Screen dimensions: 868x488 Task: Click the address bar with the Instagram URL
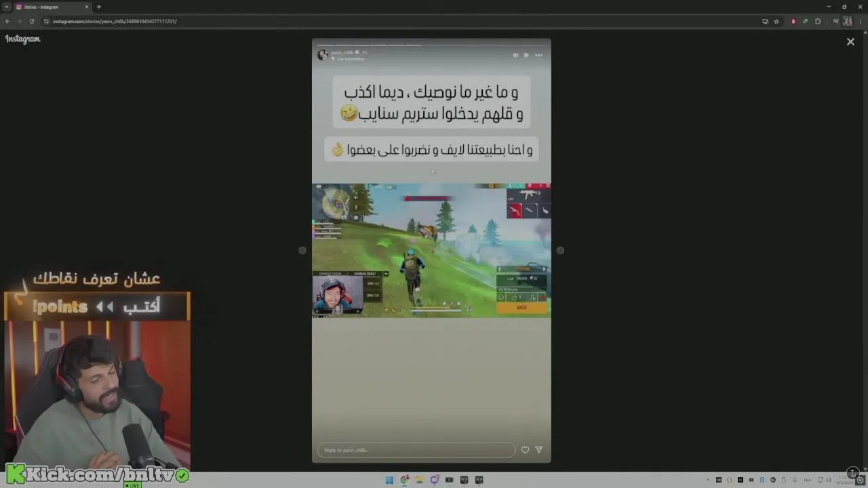(x=407, y=21)
